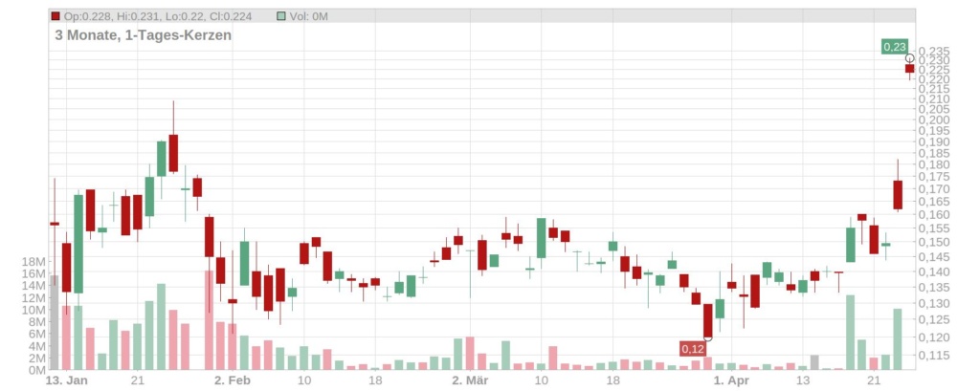
Task: Click the '1. Apr' date axis label
Action: click(730, 380)
